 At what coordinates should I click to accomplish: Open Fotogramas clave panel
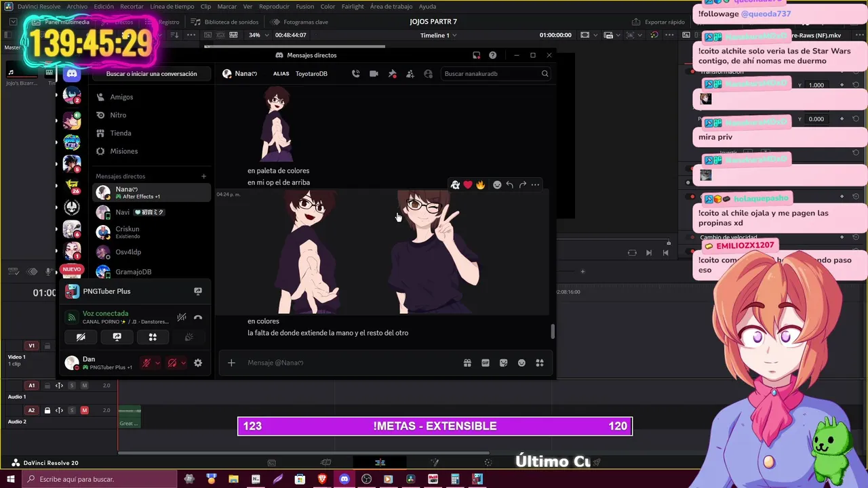[x=300, y=22]
